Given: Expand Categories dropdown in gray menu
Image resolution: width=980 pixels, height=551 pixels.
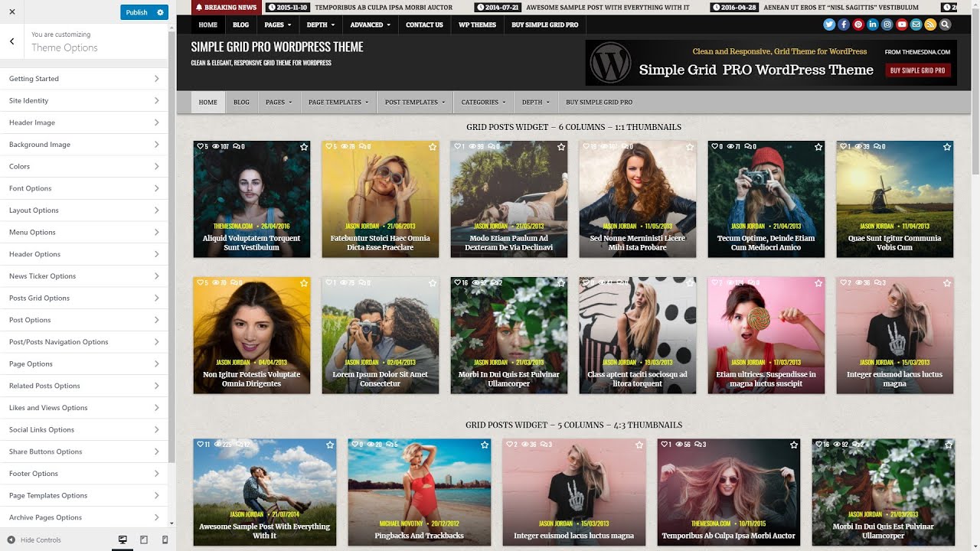Looking at the screenshot, I should 484,102.
